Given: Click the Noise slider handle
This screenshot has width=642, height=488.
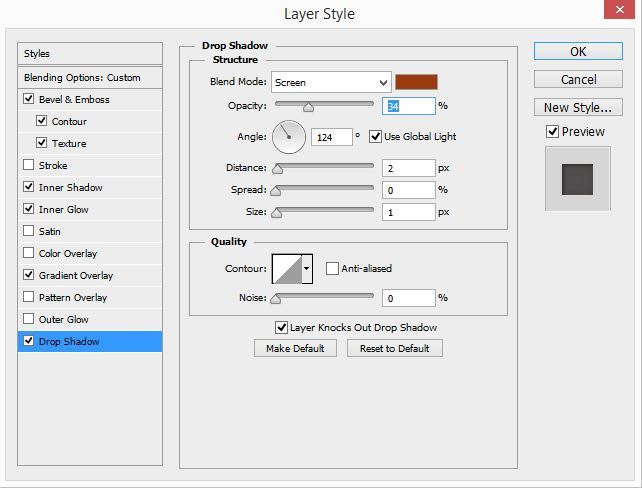Looking at the screenshot, I should 276,299.
